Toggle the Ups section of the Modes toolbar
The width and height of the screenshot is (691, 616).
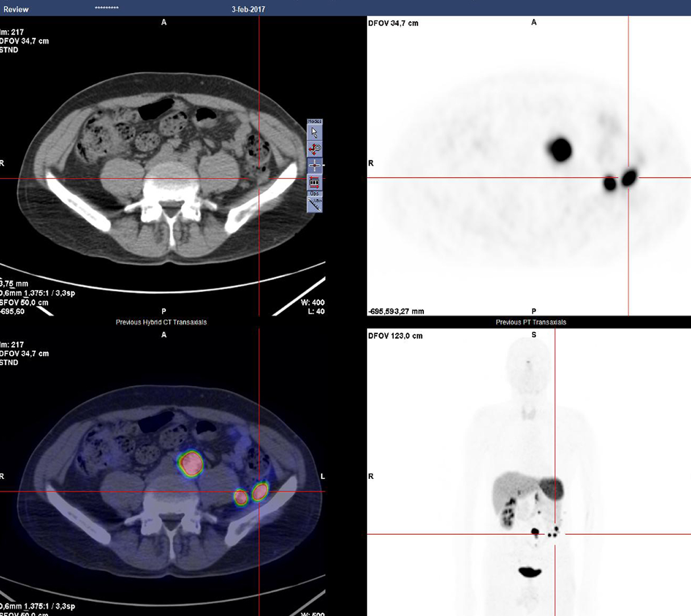pyautogui.click(x=315, y=193)
